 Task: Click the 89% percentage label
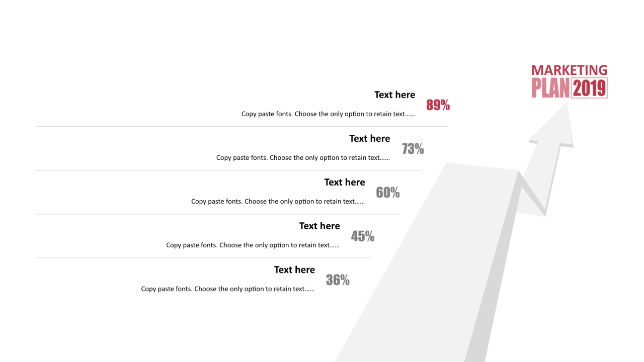438,105
